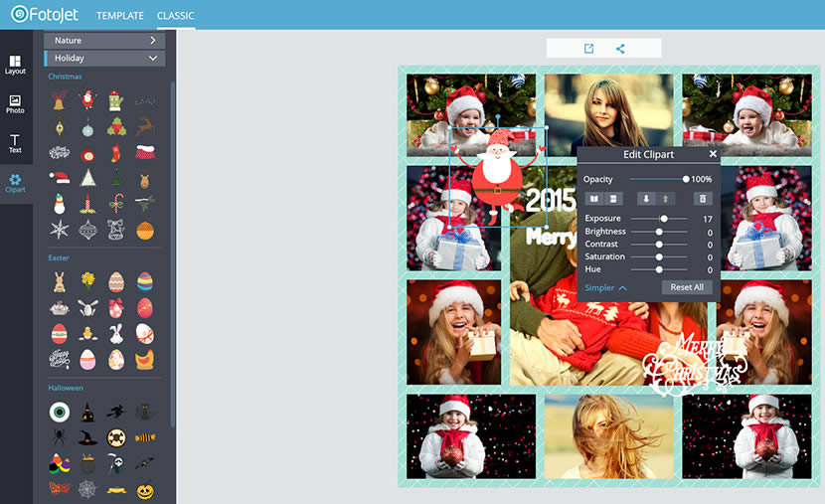The image size is (825, 504).
Task: Add the haunted house clipart
Action: [x=87, y=413]
